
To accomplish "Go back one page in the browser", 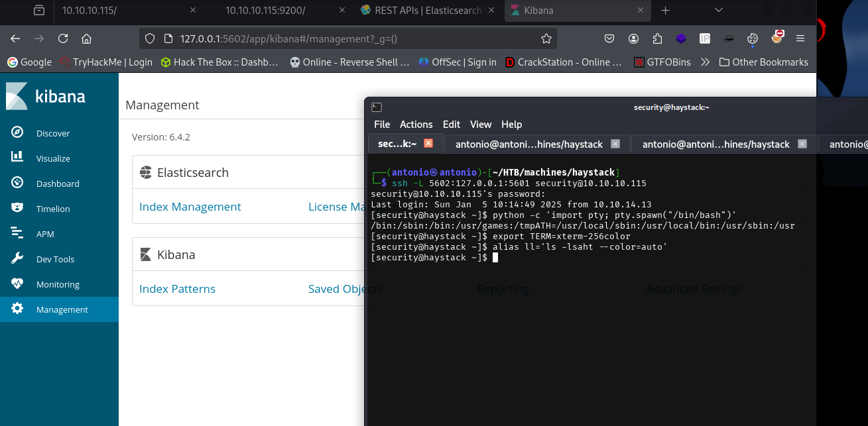I will coord(15,38).
